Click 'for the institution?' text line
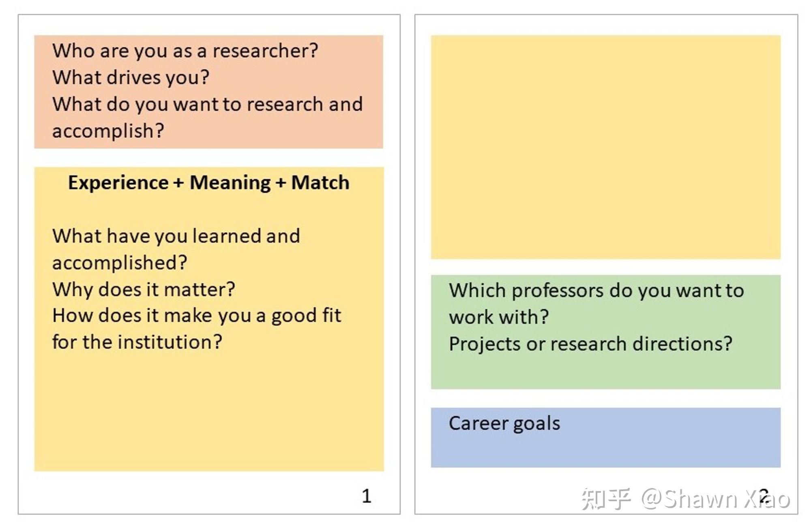811x532 pixels. coord(137,342)
